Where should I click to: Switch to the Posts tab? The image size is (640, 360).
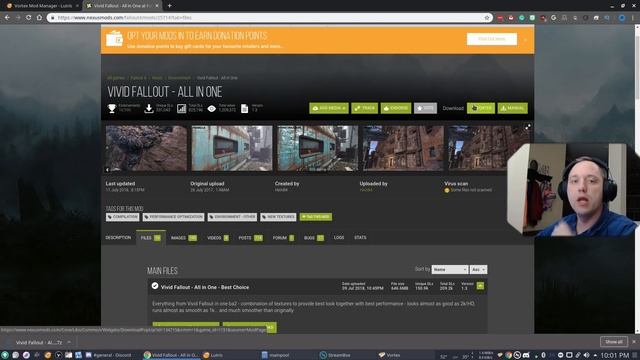[x=250, y=238]
